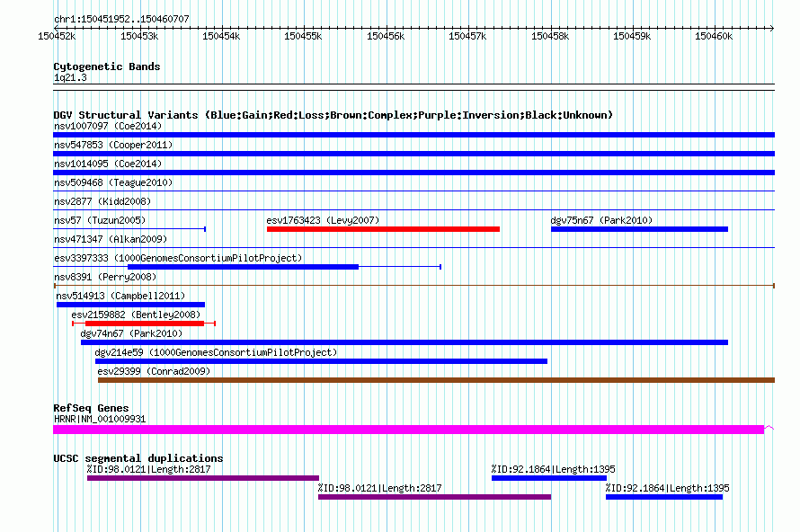This screenshot has height=532, width=800.
Task: Click the nsv514913 (Campbell2011) blue bar
Action: [130, 305]
